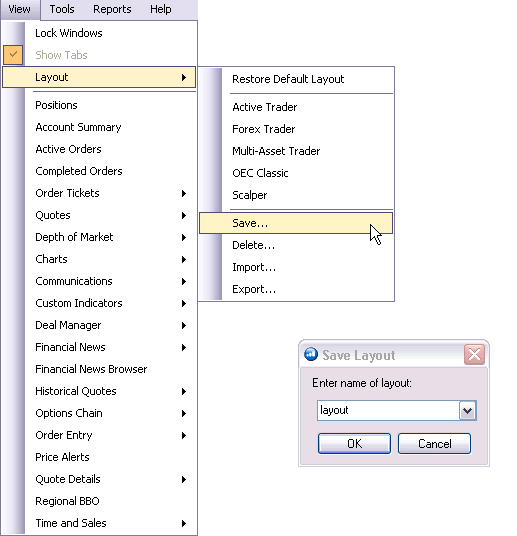Click OK in Save Layout dialog
The image size is (517, 536).
pyautogui.click(x=354, y=443)
